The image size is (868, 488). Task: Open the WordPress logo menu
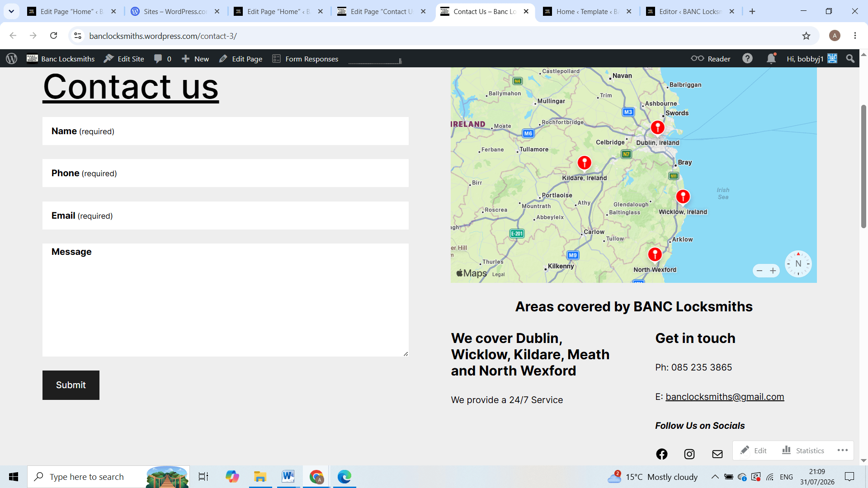(12, 59)
